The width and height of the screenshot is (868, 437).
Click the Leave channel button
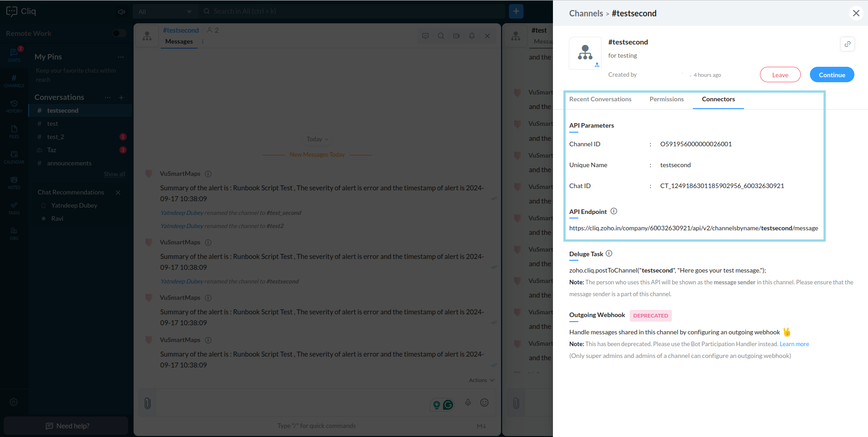(x=780, y=75)
